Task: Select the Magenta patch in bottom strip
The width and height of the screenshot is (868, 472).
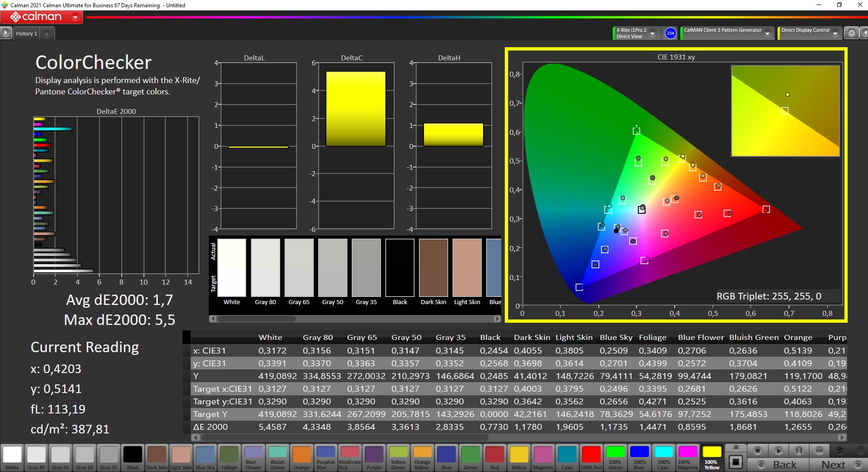Action: point(543,457)
